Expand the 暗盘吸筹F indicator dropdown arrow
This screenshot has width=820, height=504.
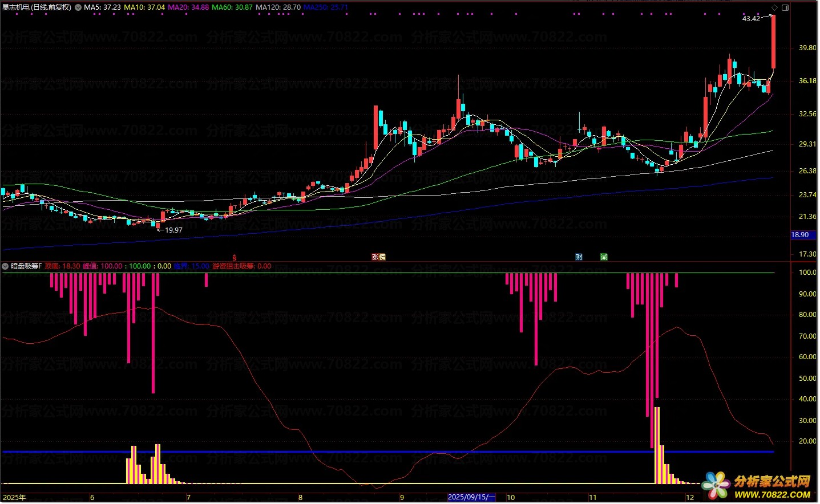[x=6, y=266]
